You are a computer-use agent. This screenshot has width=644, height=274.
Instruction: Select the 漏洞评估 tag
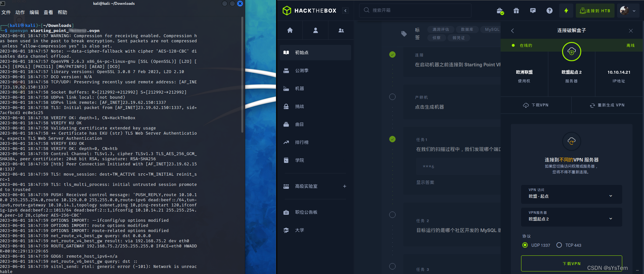(441, 29)
